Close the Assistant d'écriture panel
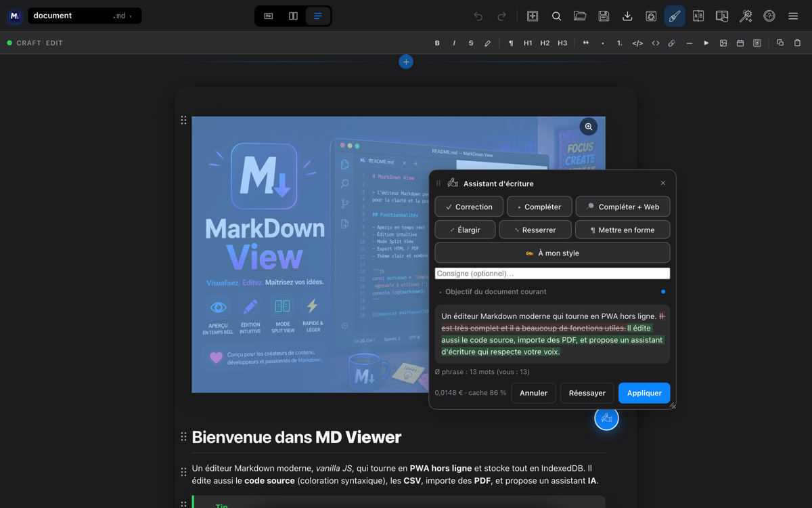This screenshot has height=508, width=812. [x=663, y=183]
